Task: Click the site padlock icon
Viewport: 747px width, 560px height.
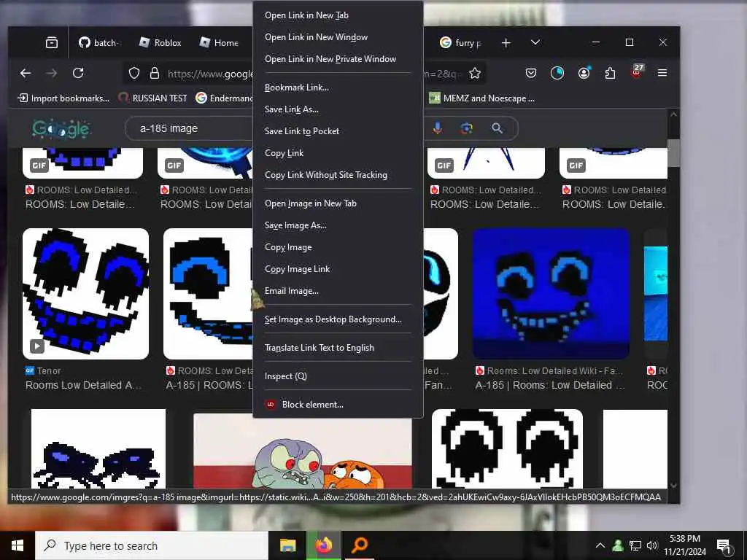Action: [x=155, y=74]
